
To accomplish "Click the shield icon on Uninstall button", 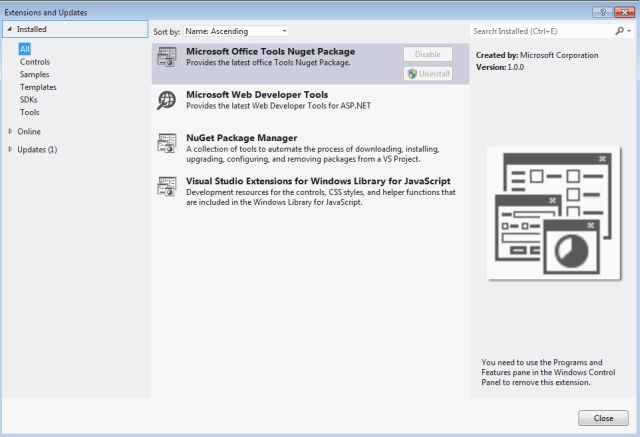I will click(x=412, y=74).
